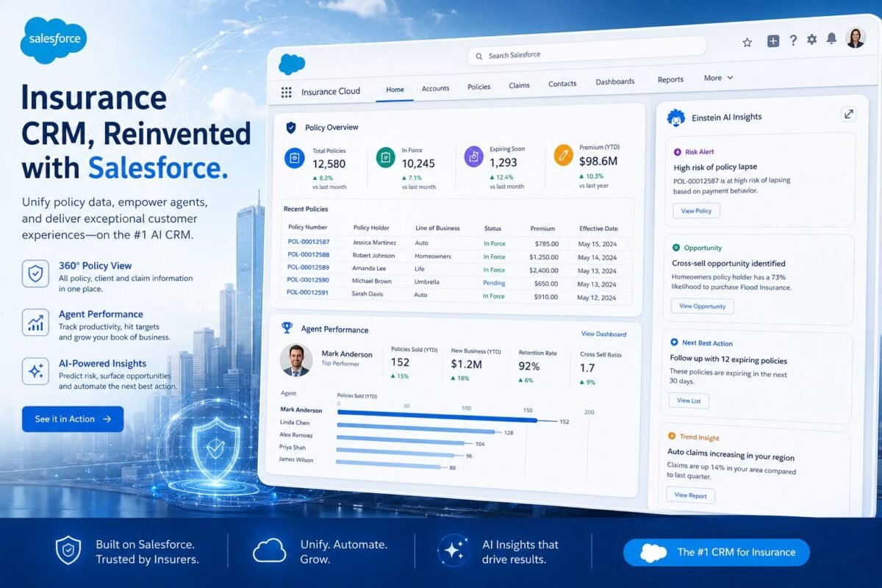The image size is (882, 588).
Task: Click the Expiring Soon purple icon
Action: 475,156
